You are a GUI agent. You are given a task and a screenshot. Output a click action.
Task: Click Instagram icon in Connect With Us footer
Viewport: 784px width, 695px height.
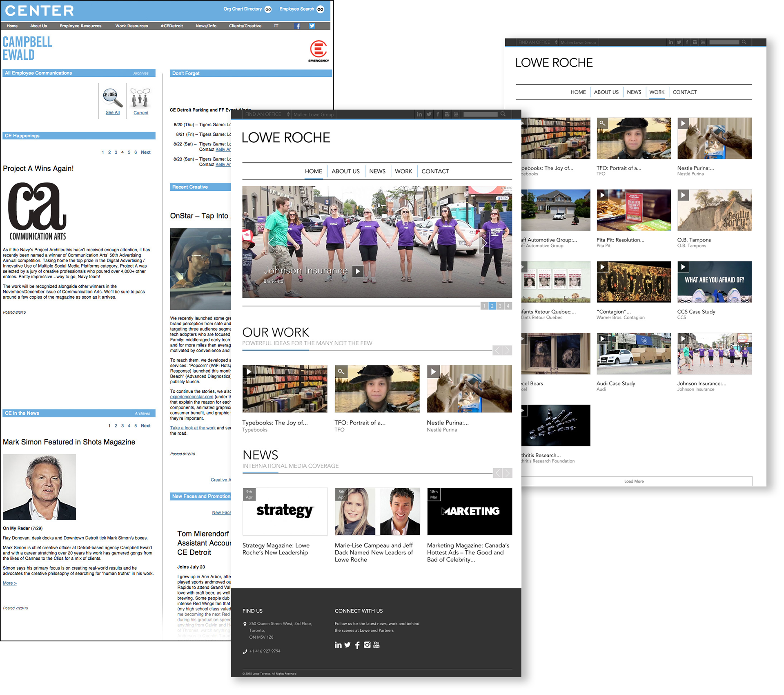[367, 645]
